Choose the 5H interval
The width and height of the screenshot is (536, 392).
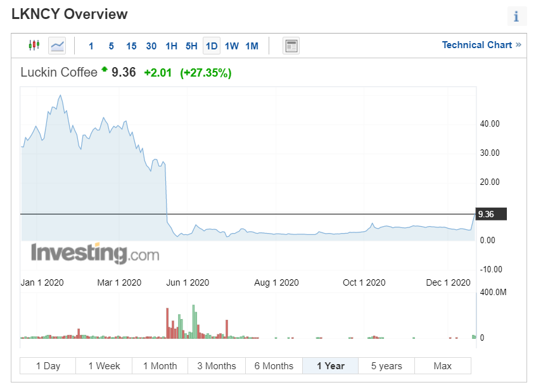point(191,46)
